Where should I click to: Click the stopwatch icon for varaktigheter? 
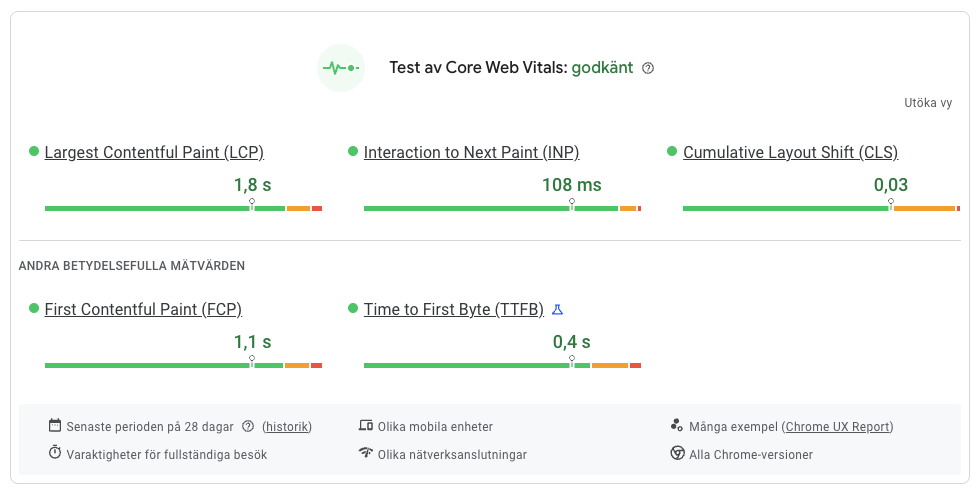pos(55,454)
